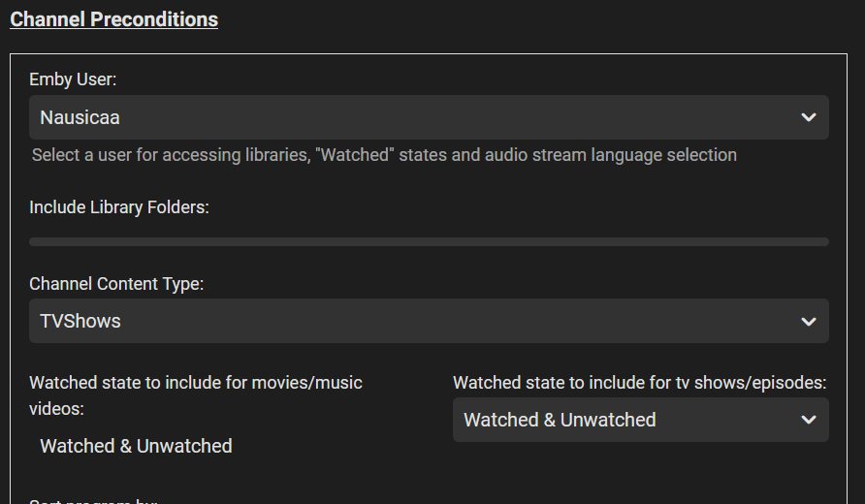Click the tv shows/episodes watched state label

tap(639, 382)
